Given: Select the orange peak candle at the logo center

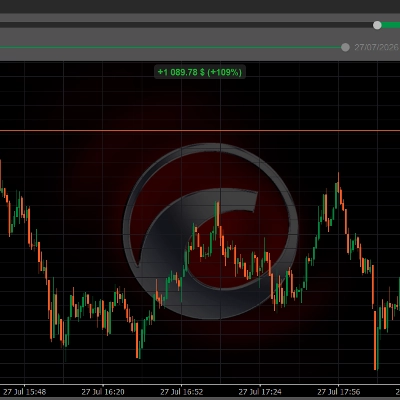Looking at the screenshot, I should tap(218, 213).
